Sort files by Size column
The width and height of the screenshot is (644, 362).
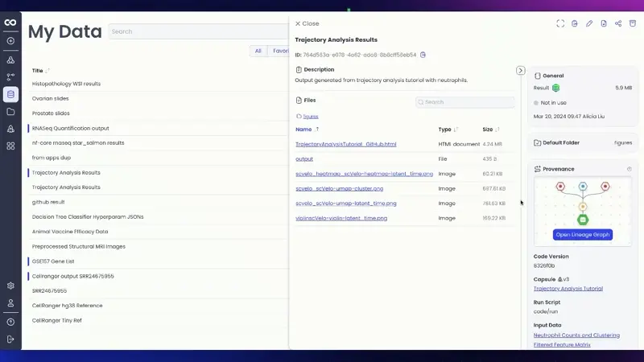(491, 130)
